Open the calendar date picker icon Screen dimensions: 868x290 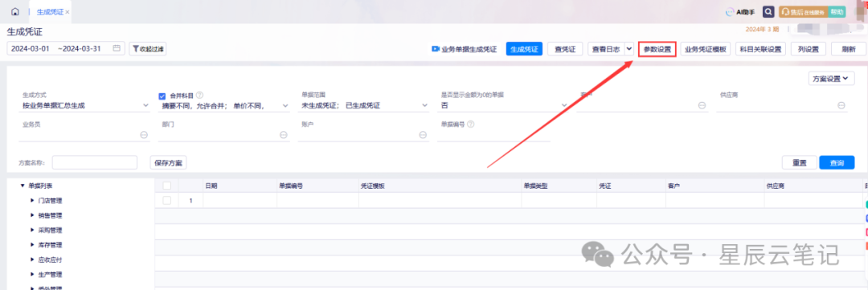[117, 49]
